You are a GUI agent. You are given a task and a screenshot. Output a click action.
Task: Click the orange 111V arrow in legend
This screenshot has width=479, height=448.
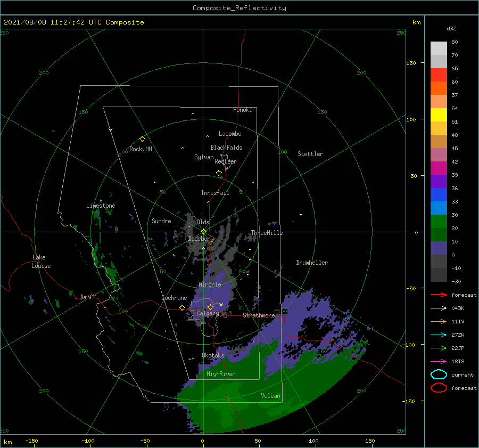(439, 321)
